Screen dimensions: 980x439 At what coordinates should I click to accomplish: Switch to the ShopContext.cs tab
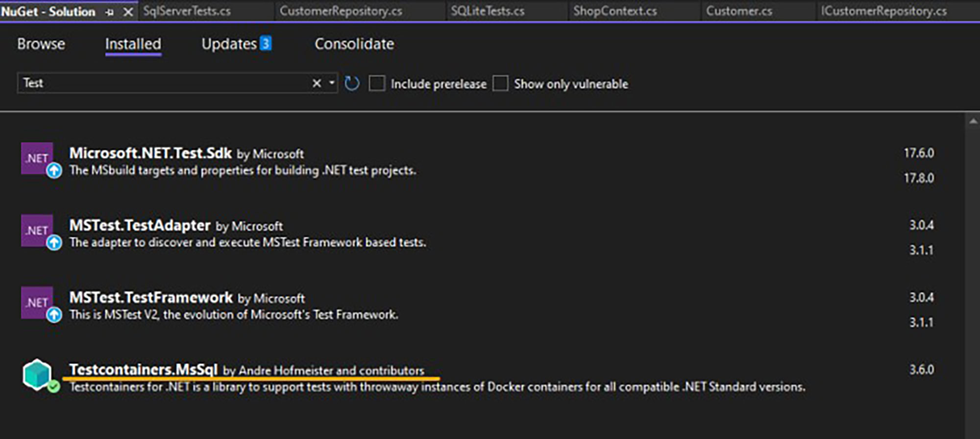[615, 11]
